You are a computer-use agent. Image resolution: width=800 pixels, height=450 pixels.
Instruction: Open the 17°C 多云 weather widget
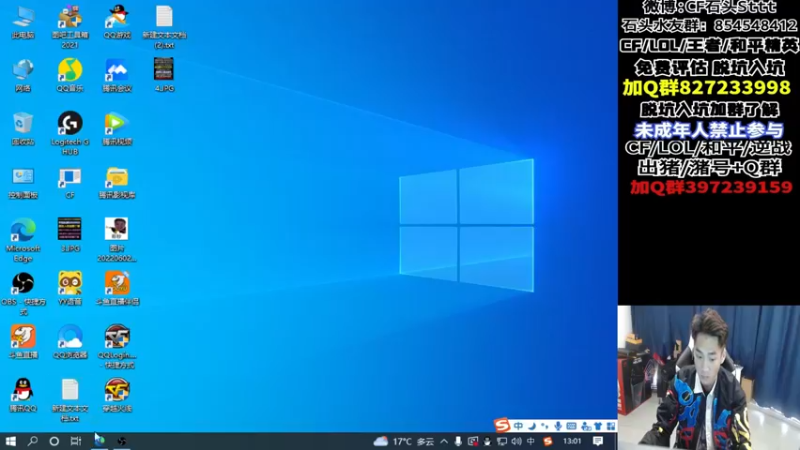404,441
